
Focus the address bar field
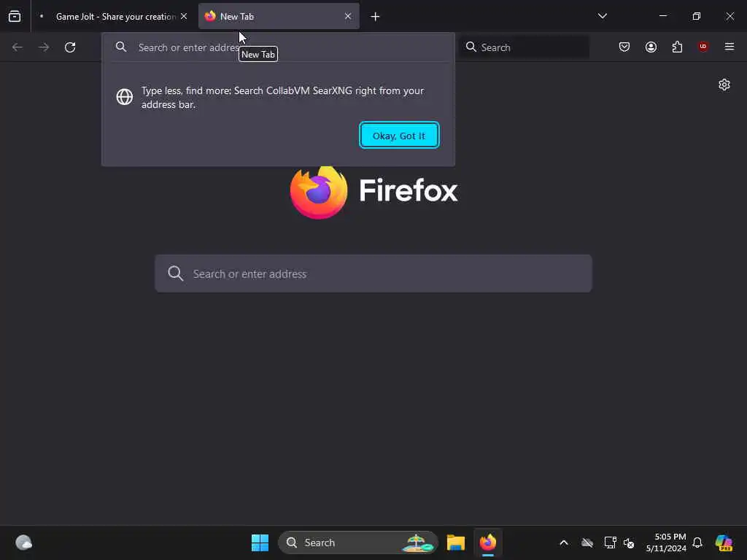(x=278, y=47)
